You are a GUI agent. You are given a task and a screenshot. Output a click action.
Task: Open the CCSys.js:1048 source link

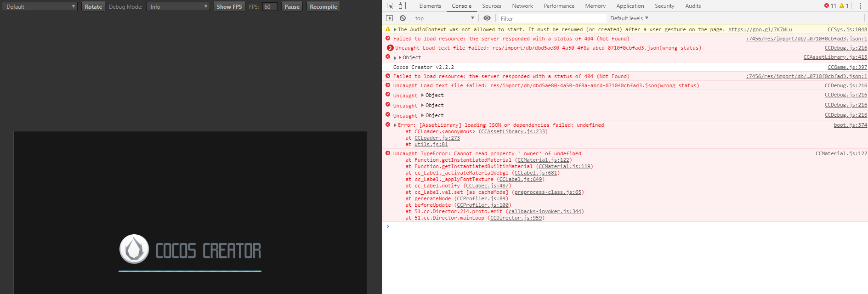[x=847, y=29]
